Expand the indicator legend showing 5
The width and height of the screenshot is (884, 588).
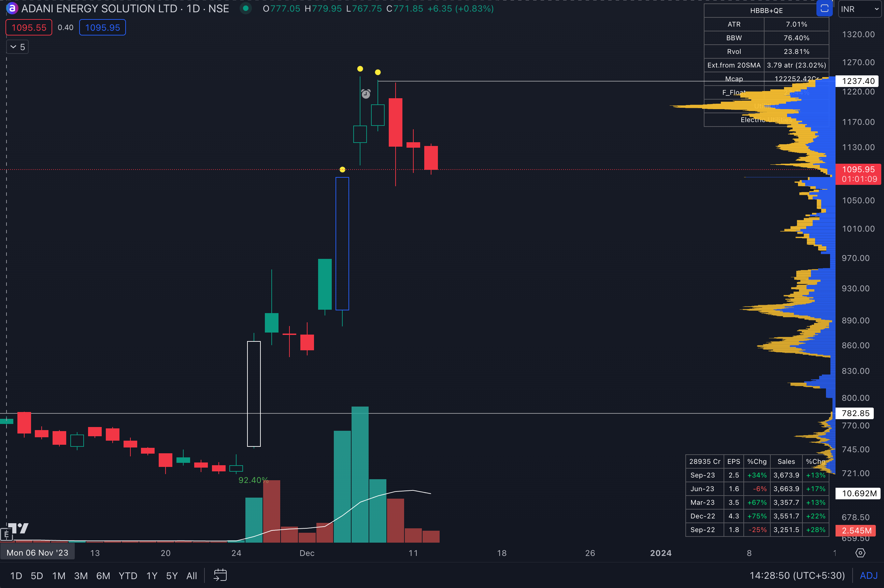pyautogui.click(x=18, y=47)
